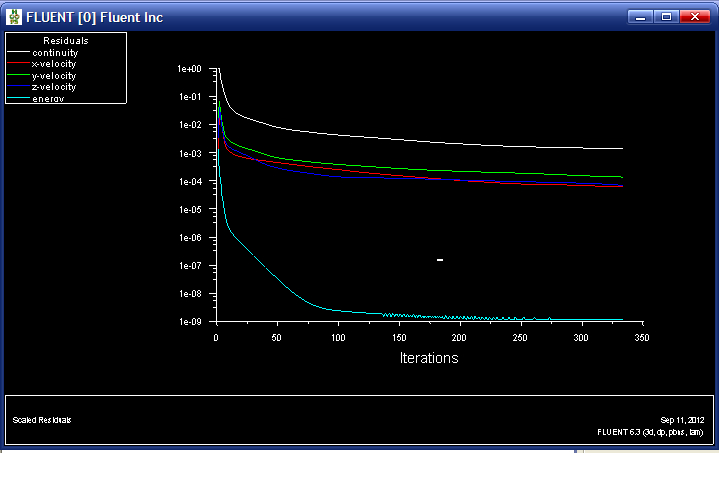Click the red x-velocity legend color line

tap(18, 64)
